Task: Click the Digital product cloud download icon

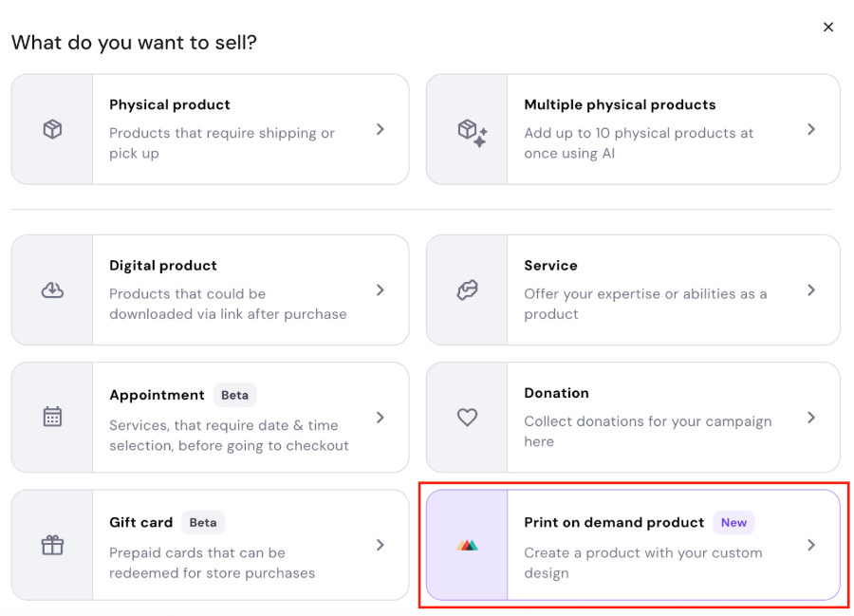Action: coord(52,290)
